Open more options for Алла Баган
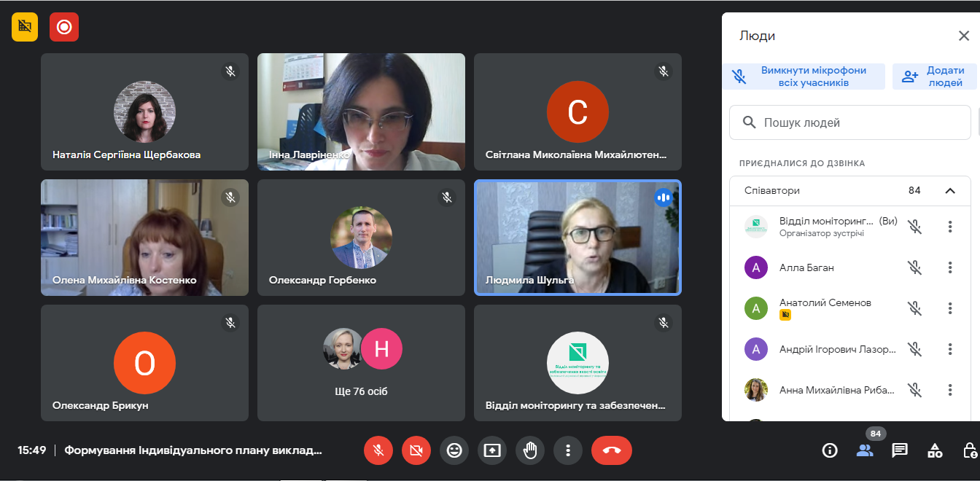This screenshot has width=980, height=481. coord(950,267)
